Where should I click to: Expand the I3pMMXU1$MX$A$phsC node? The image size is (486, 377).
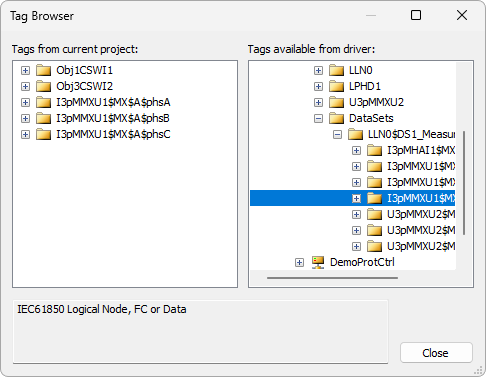click(x=25, y=134)
